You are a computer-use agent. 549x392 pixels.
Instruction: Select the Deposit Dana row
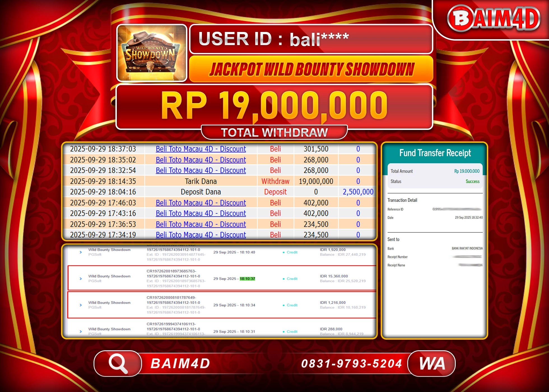201,192
